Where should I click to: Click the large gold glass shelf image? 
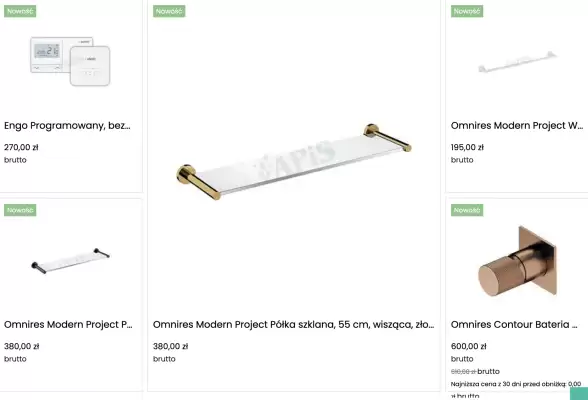294,162
